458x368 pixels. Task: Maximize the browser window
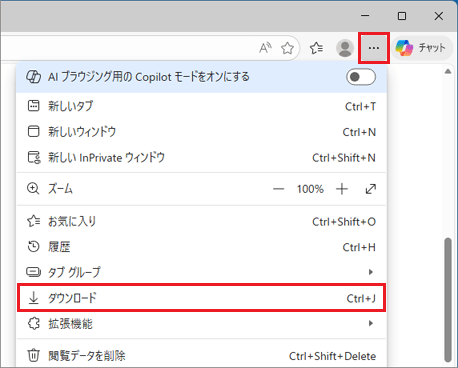[x=402, y=16]
